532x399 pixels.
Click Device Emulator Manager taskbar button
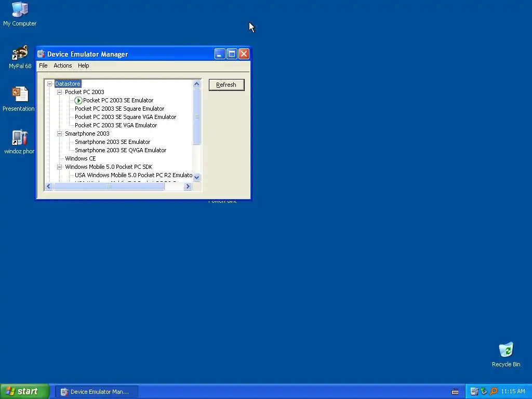97,392
